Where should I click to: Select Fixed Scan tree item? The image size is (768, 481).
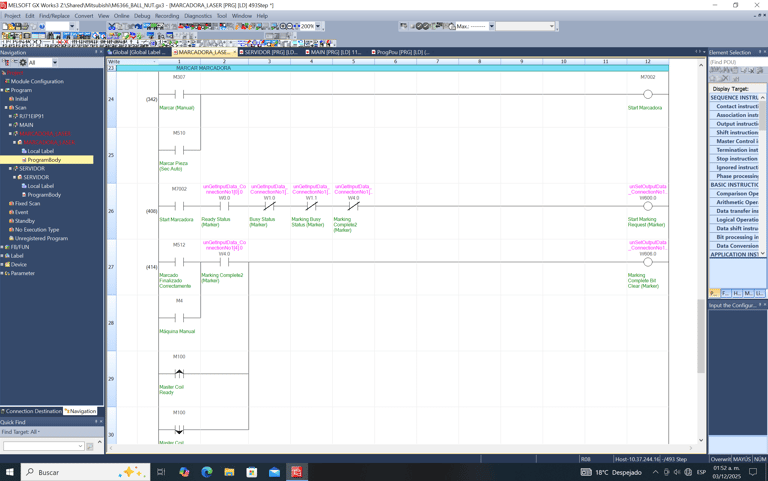tap(27, 204)
